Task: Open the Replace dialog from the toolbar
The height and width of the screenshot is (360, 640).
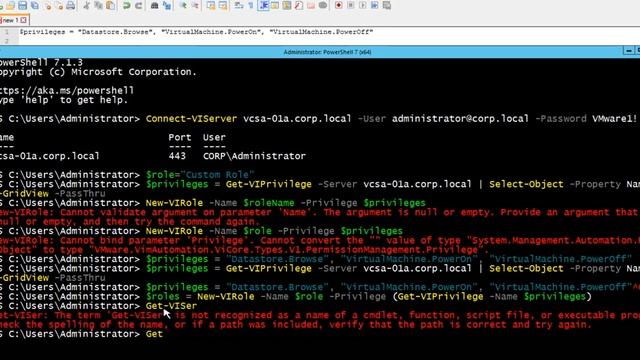Action: 167,5
